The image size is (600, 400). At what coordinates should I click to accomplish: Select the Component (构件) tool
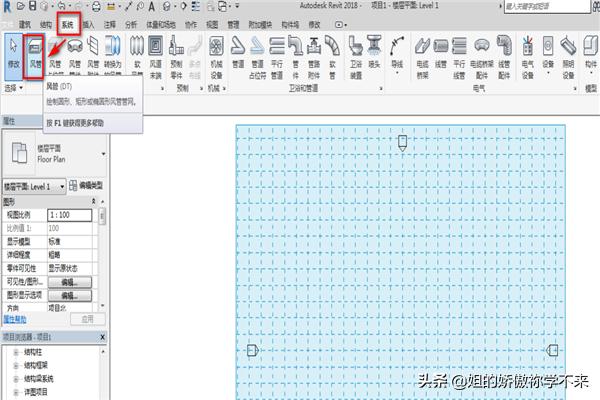591,54
